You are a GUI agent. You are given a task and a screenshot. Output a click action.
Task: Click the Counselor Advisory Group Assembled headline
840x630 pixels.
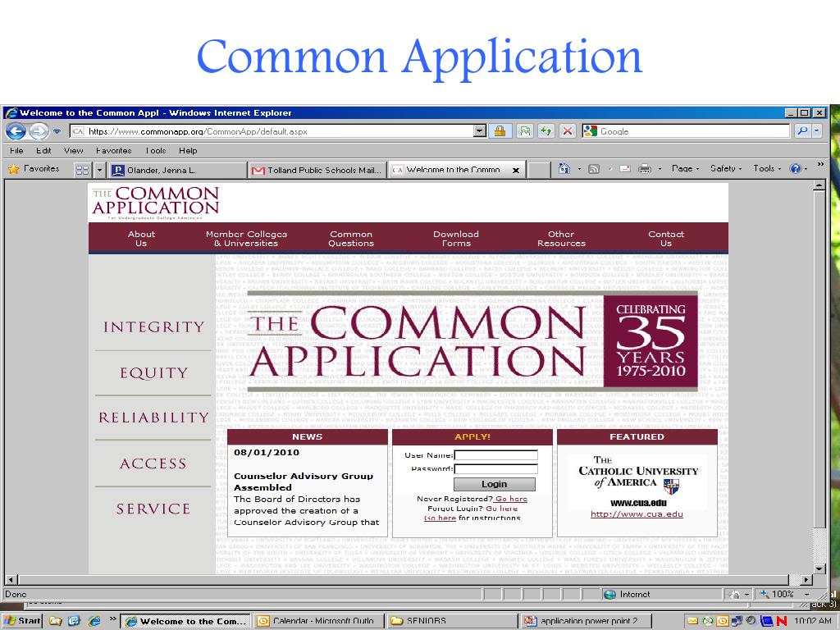[304, 482]
